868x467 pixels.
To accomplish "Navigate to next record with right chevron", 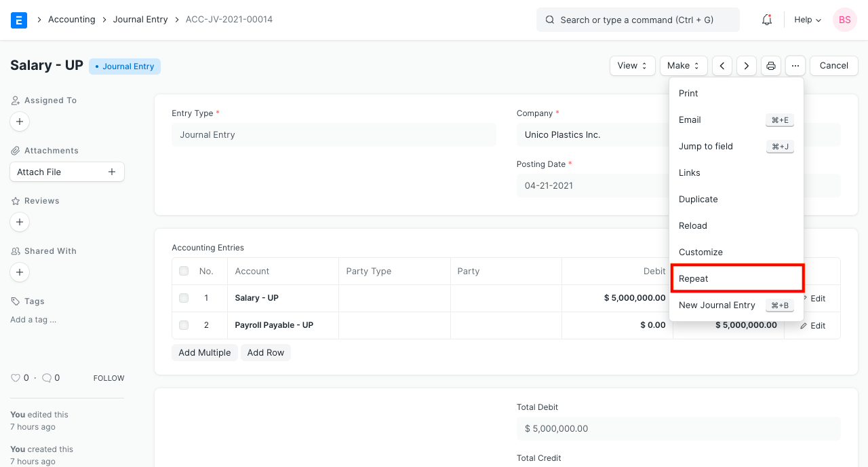I will click(746, 65).
